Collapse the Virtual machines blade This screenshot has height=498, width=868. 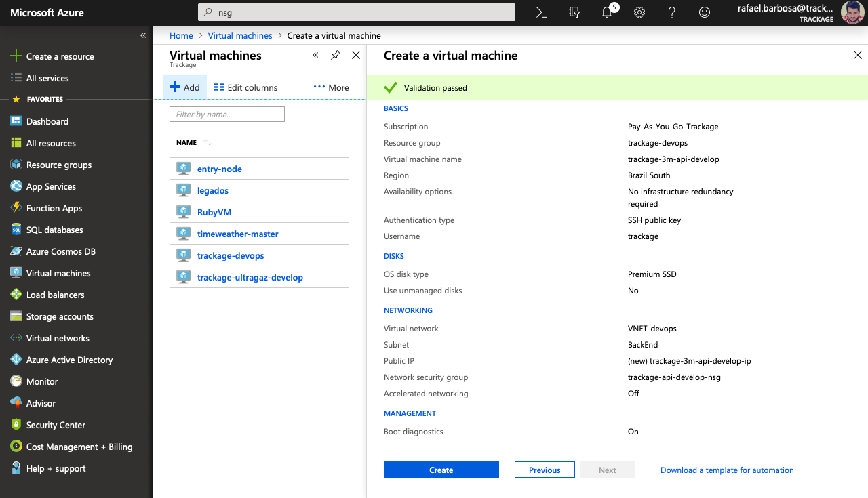coord(315,56)
